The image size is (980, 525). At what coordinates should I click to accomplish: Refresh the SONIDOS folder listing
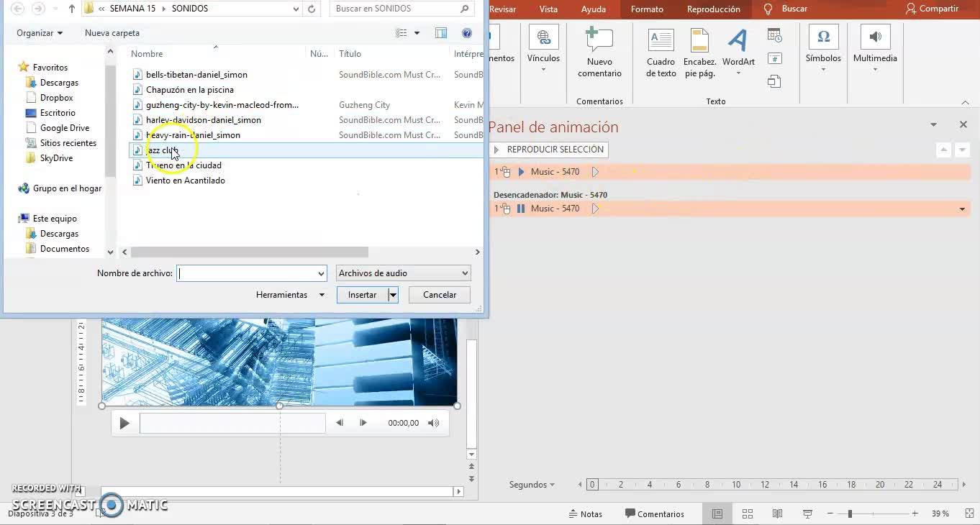point(312,9)
